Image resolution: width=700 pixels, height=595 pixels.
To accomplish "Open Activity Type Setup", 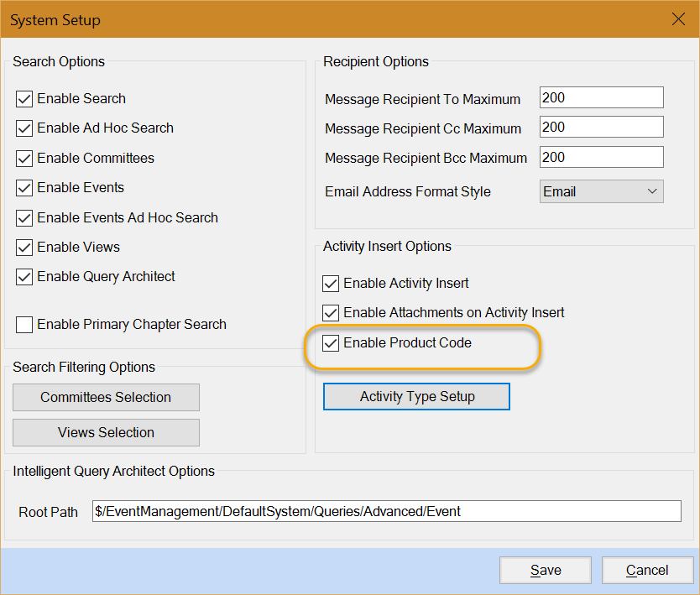I will click(416, 397).
